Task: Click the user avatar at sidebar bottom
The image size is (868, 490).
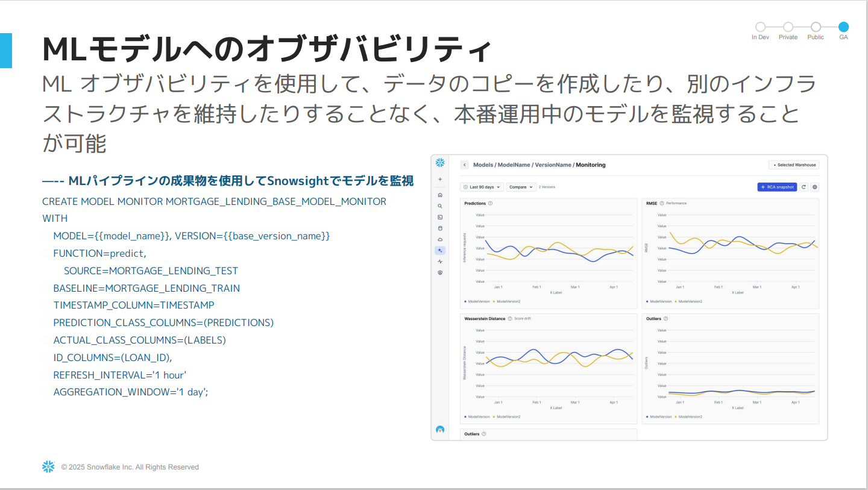Action: click(440, 429)
